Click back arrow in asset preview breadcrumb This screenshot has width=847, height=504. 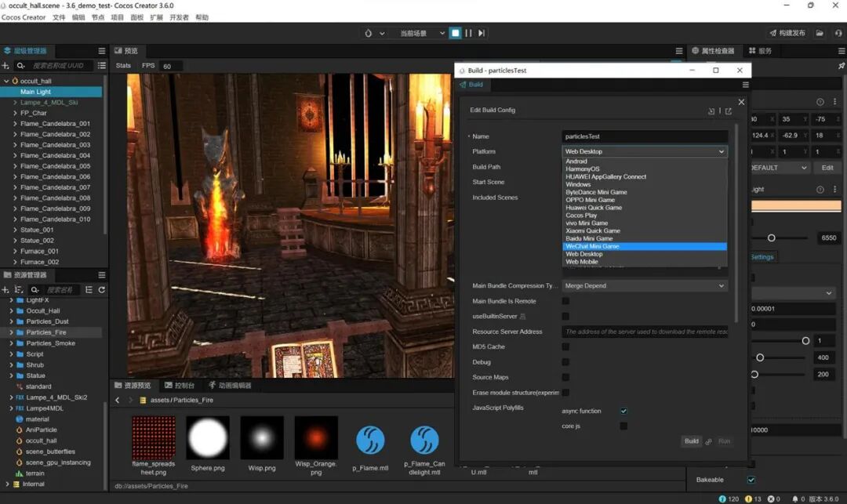click(118, 400)
